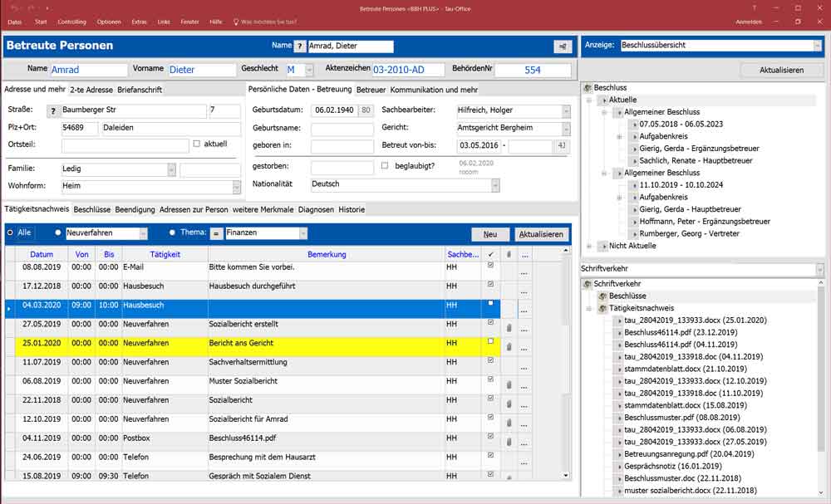Click the equals button next to Thema
The height and width of the screenshot is (504, 831).
tap(214, 234)
